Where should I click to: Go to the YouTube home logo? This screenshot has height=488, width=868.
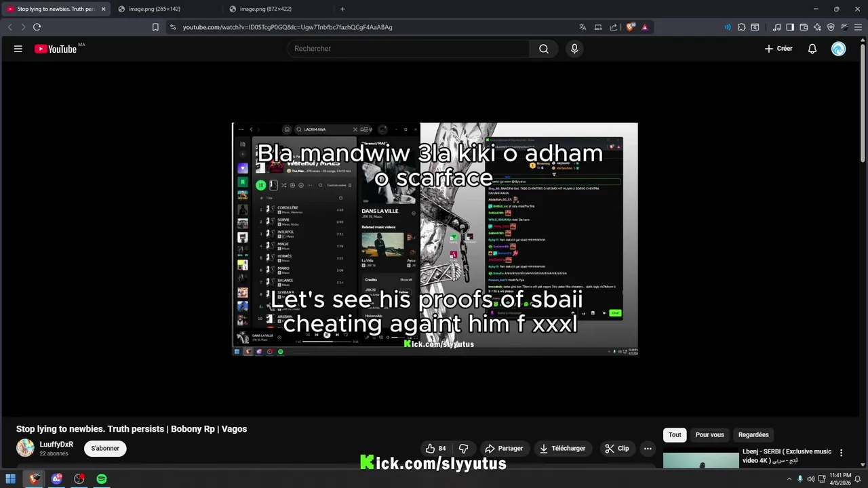point(56,49)
